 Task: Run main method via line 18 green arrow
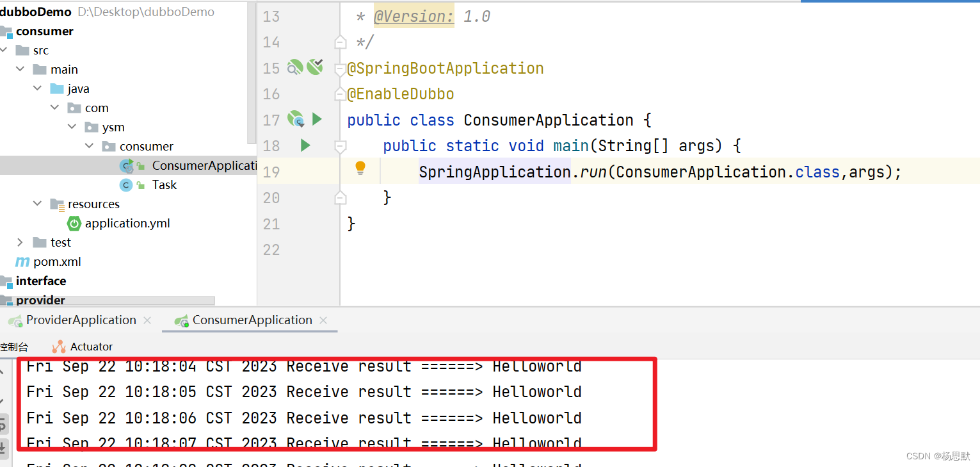click(x=305, y=145)
